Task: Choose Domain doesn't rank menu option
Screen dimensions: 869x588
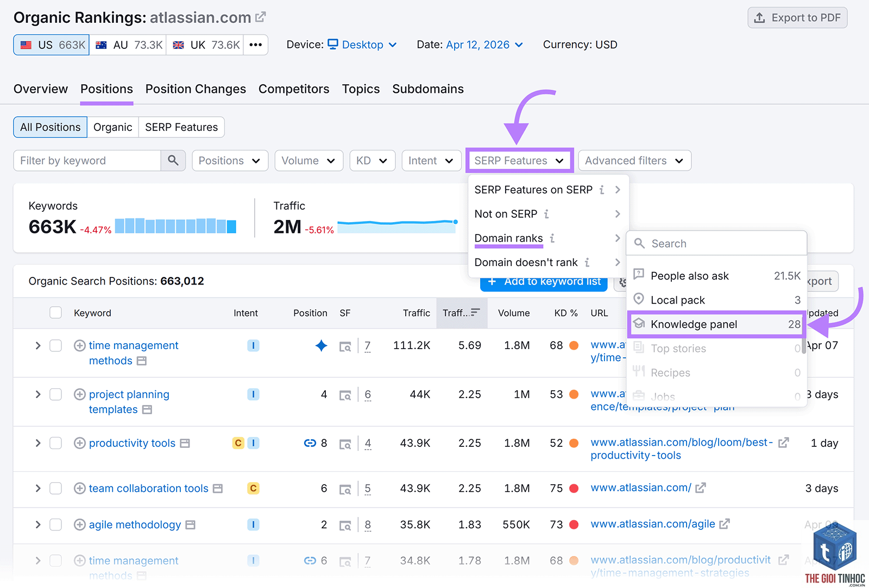Action: pyautogui.click(x=549, y=262)
